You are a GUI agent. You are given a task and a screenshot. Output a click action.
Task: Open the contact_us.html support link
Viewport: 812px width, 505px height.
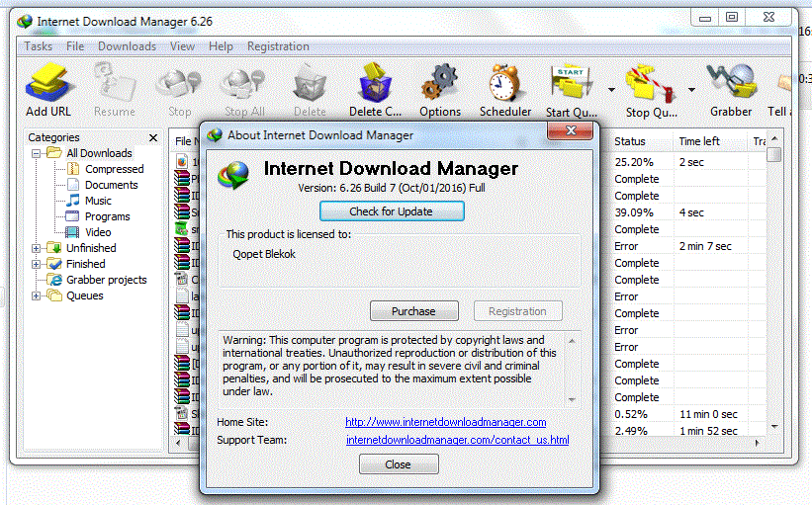[457, 440]
